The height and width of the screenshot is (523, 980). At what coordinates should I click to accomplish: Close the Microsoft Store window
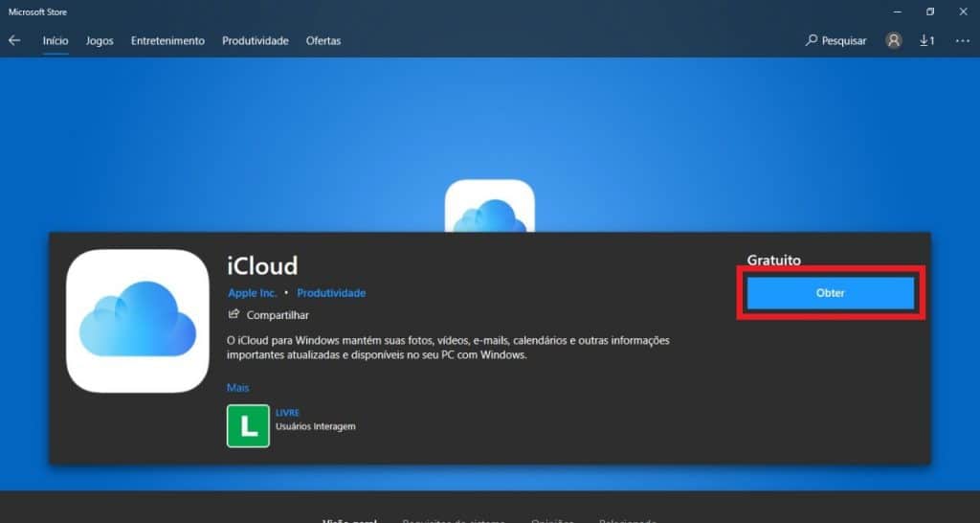click(x=963, y=11)
